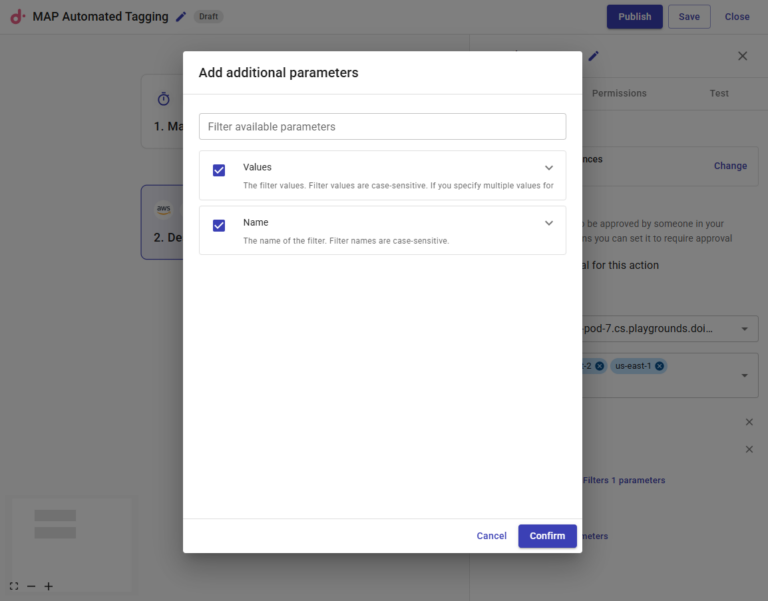The height and width of the screenshot is (601, 768).
Task: Click the zoom out minus icon
Action: click(31, 586)
